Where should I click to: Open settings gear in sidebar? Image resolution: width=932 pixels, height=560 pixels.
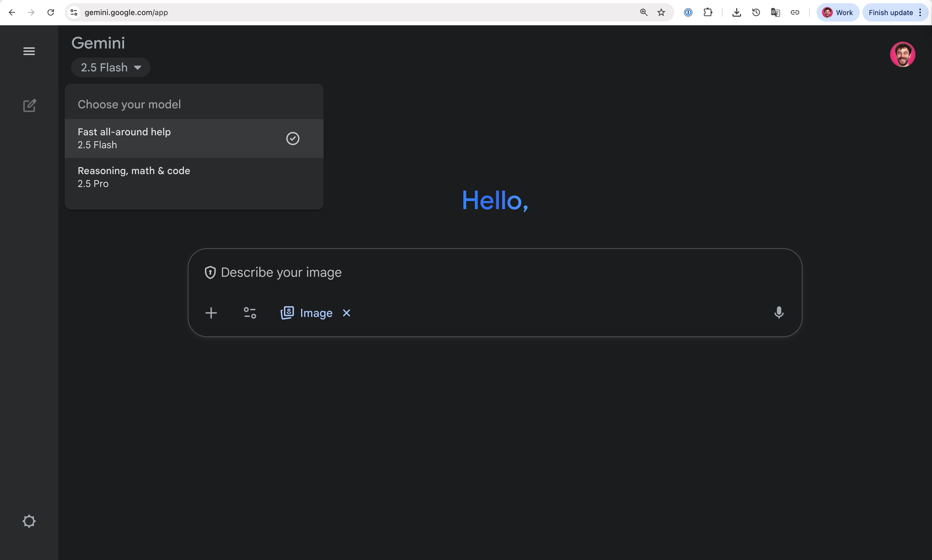pos(29,521)
